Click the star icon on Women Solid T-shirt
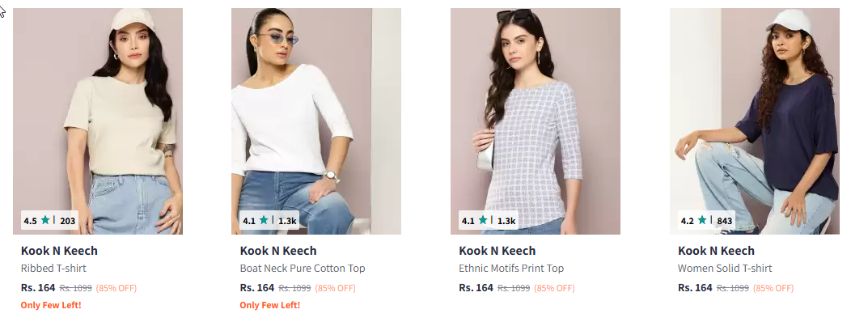Screen dimensions: 868x322 [x=702, y=220]
